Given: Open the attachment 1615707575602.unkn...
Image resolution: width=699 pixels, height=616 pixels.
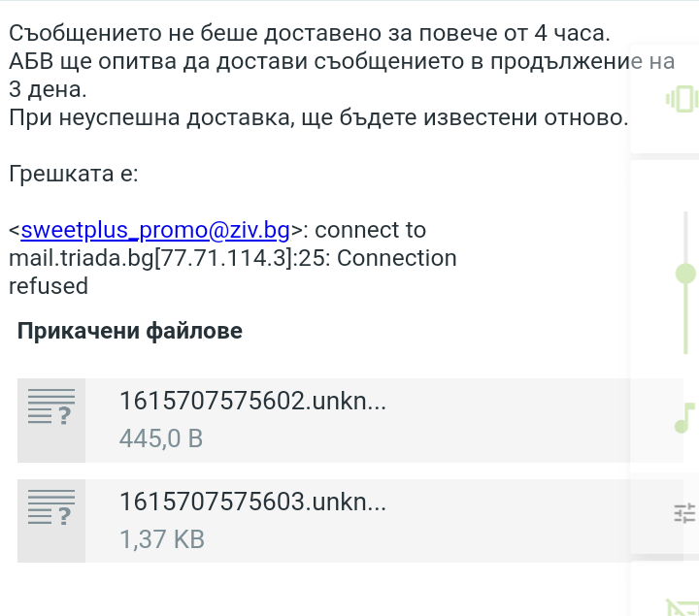Looking at the screenshot, I should click(252, 402).
